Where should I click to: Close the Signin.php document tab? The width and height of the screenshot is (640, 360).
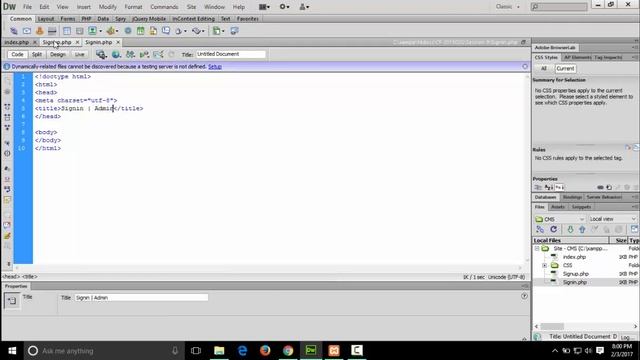click(x=118, y=42)
